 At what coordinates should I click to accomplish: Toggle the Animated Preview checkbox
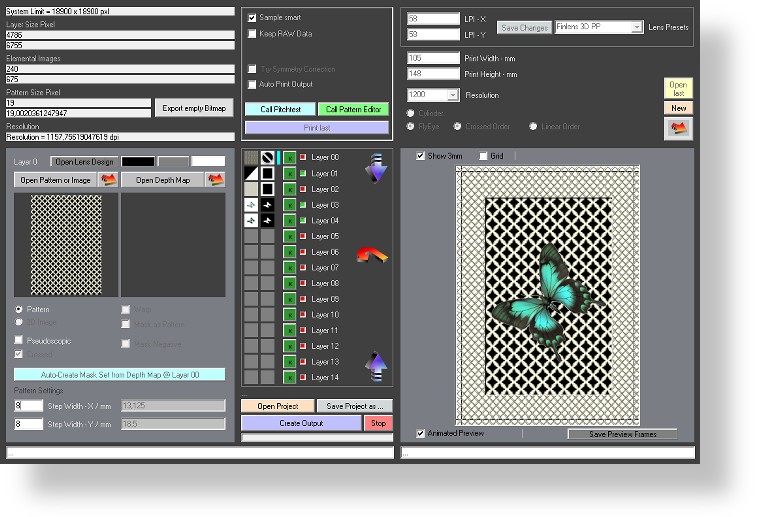click(420, 433)
